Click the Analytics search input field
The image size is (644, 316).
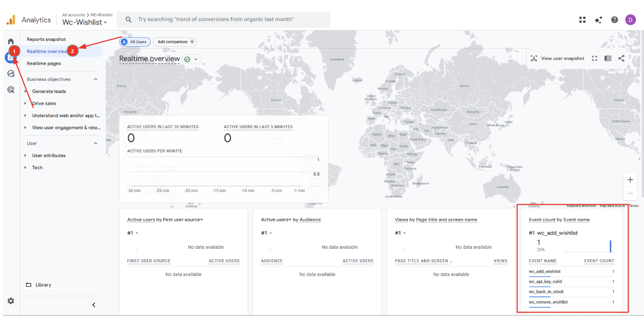click(x=224, y=20)
